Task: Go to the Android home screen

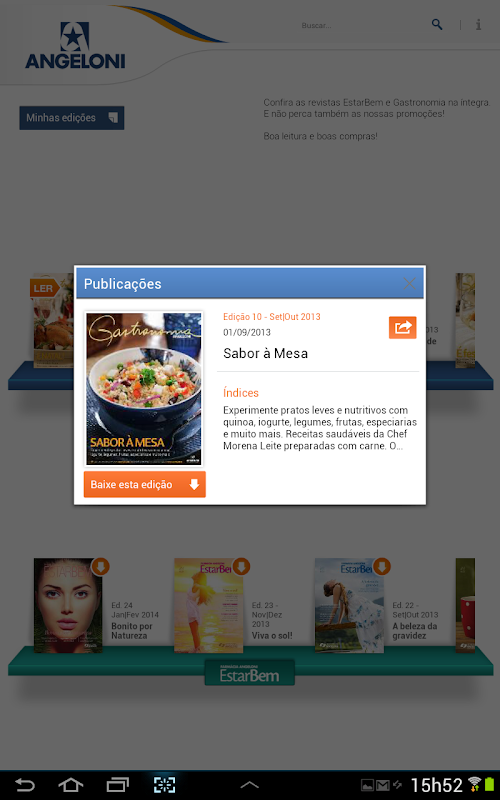Action: [70, 785]
